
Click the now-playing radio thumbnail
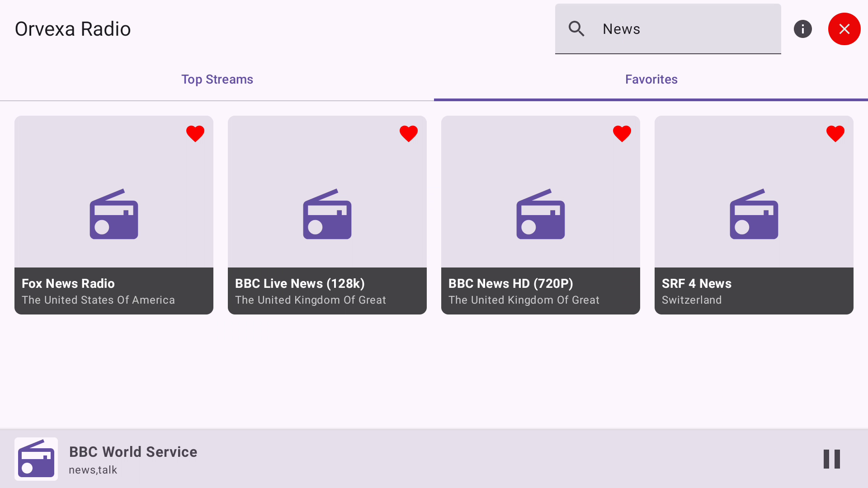click(x=36, y=459)
